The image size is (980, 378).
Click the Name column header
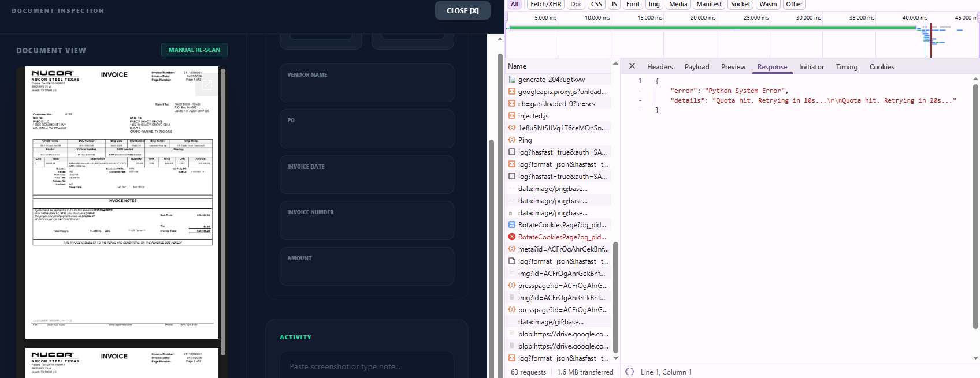click(517, 66)
